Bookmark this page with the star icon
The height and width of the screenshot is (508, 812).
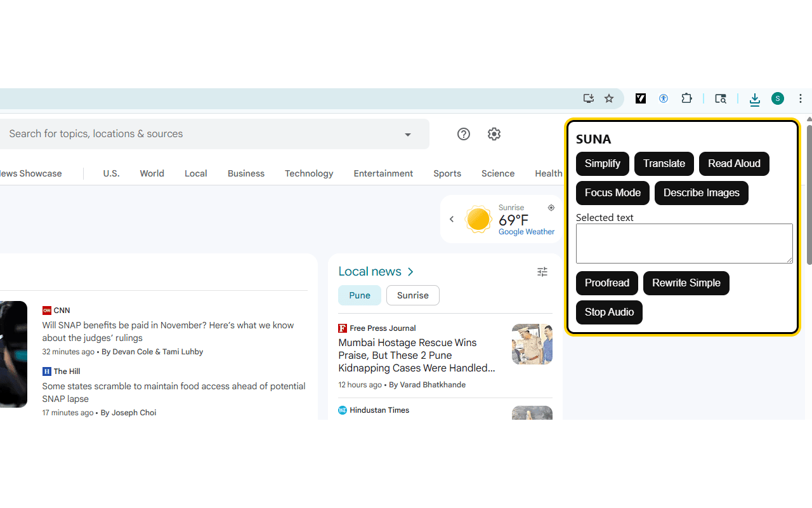[x=609, y=98]
